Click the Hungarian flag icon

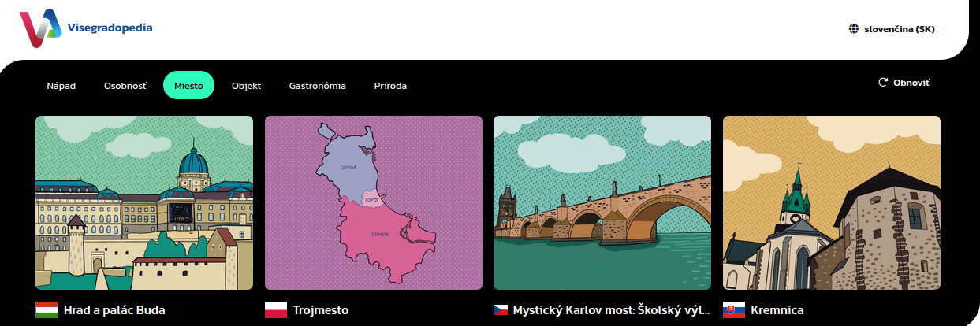[47, 310]
